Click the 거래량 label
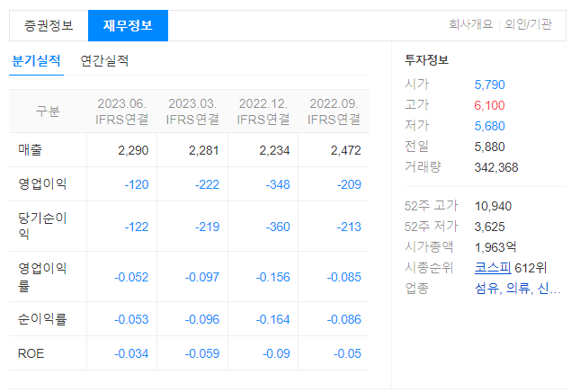Screen dimensions: 580x392 coord(423,167)
